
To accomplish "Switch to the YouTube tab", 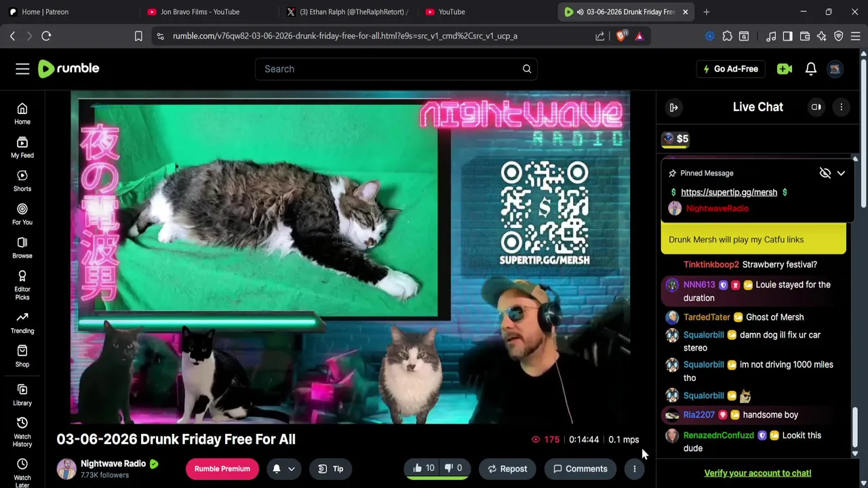I will 486,12.
